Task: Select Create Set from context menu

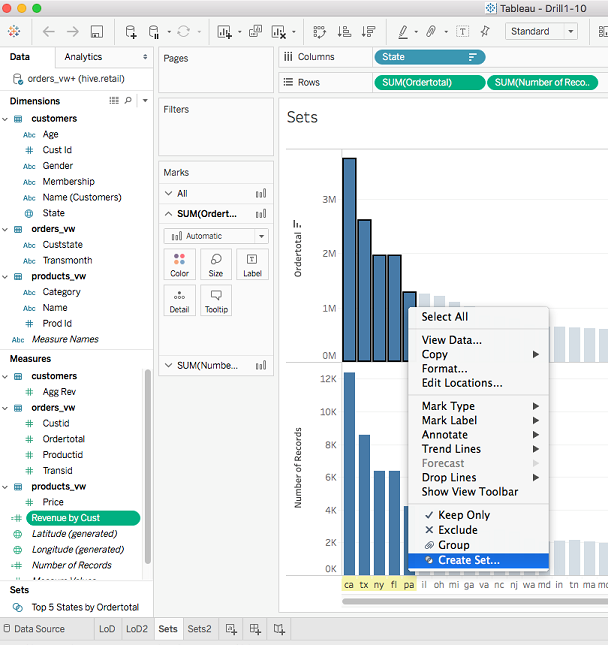Action: pyautogui.click(x=468, y=560)
